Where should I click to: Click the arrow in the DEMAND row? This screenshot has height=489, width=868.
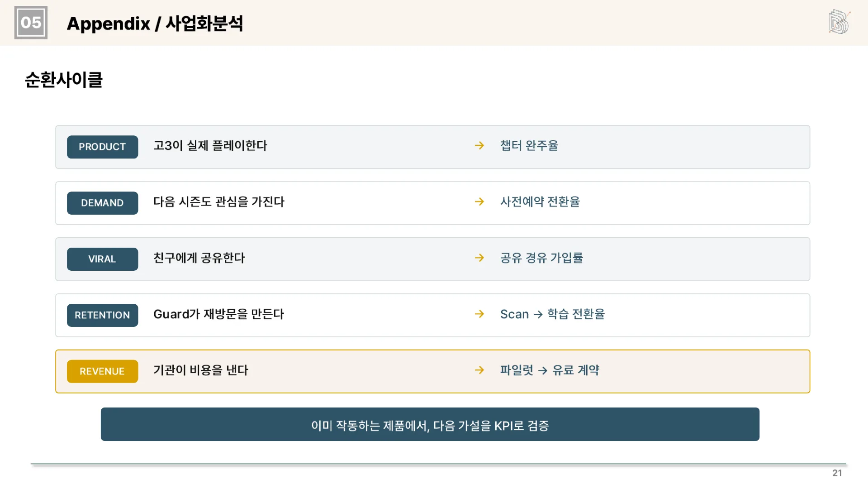point(479,201)
